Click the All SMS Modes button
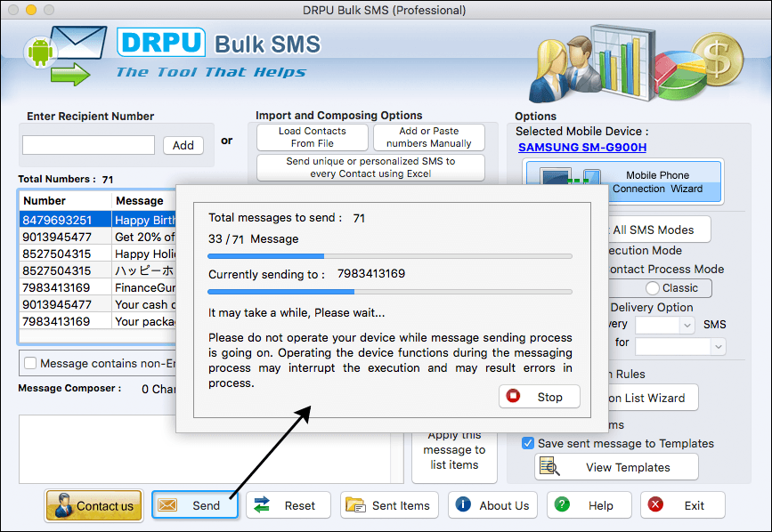Screen dimensions: 772x532 (659, 230)
